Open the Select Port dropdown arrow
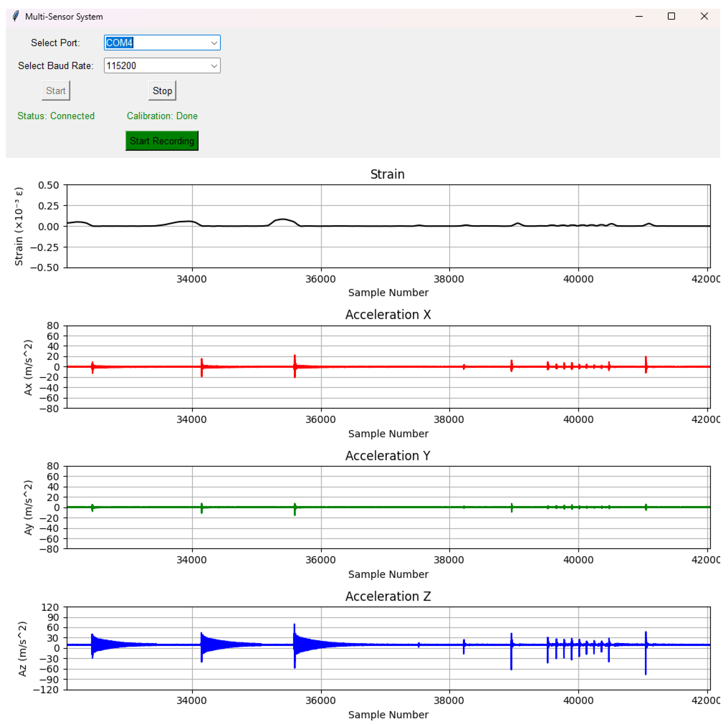The width and height of the screenshot is (728, 724). (214, 43)
